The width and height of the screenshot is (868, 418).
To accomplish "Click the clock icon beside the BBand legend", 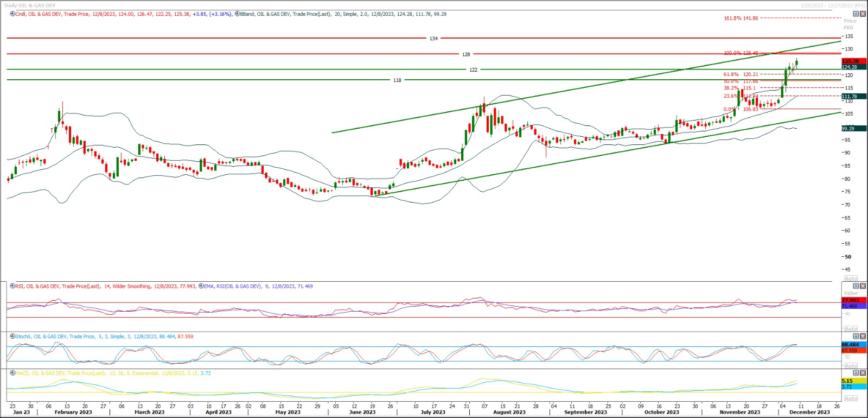I will [x=237, y=14].
